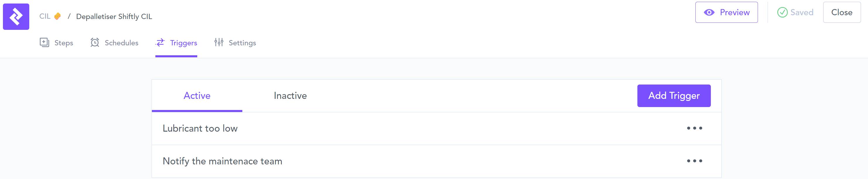The width and height of the screenshot is (868, 179).
Task: Click the purple app logo icon
Action: (16, 16)
